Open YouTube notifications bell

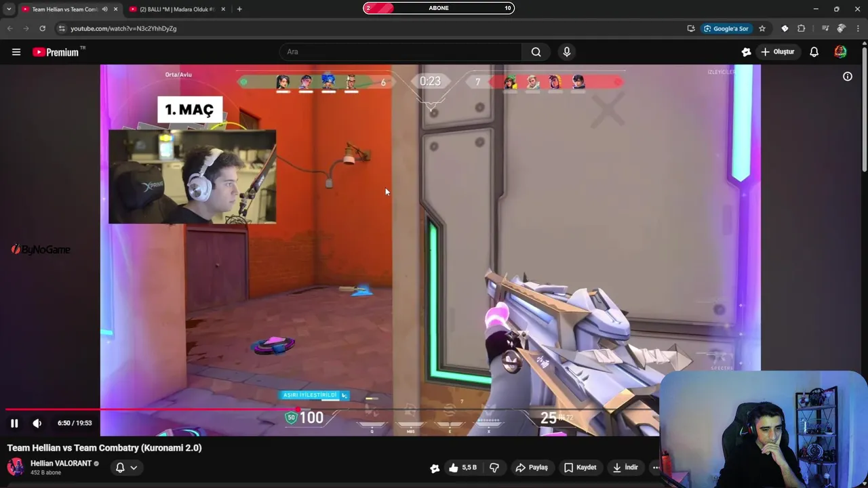point(814,52)
